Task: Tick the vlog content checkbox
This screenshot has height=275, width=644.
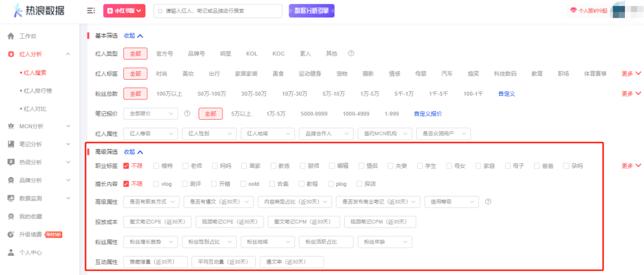Action: 156,184
